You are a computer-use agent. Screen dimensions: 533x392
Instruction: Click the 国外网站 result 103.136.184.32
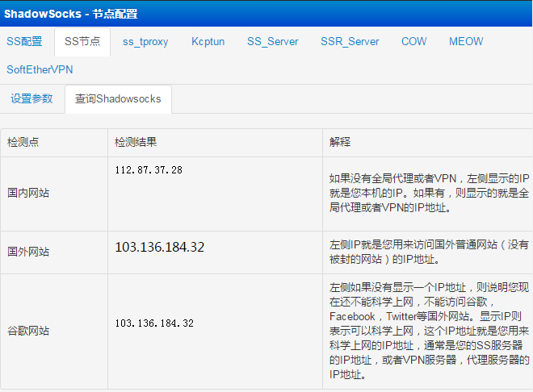click(x=160, y=247)
